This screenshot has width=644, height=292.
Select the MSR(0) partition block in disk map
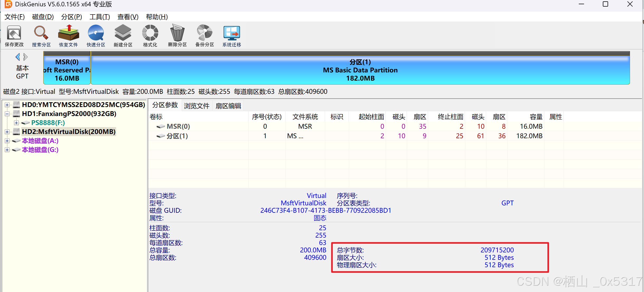coord(67,70)
